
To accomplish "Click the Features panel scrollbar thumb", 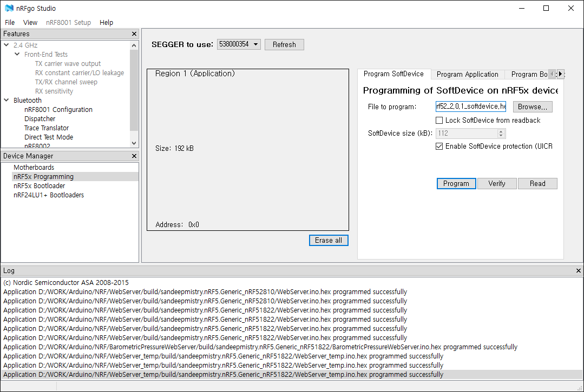I will (134, 90).
